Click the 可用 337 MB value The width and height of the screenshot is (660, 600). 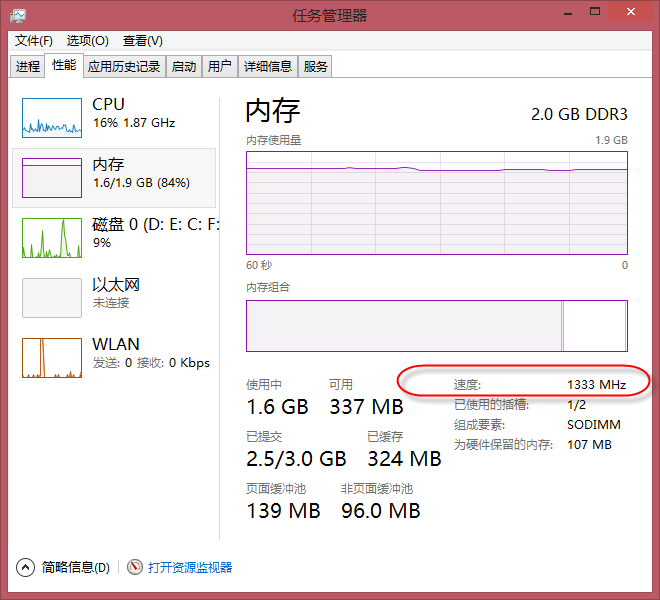pyautogui.click(x=366, y=407)
